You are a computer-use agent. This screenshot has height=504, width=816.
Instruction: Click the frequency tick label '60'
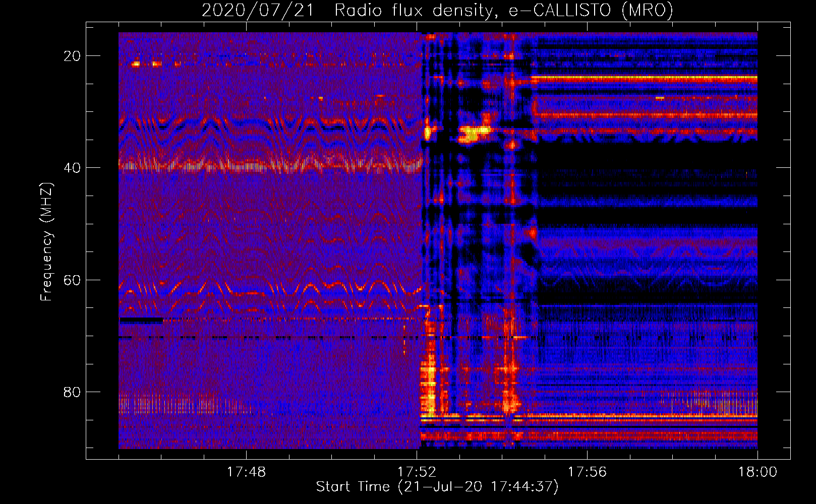tap(72, 280)
